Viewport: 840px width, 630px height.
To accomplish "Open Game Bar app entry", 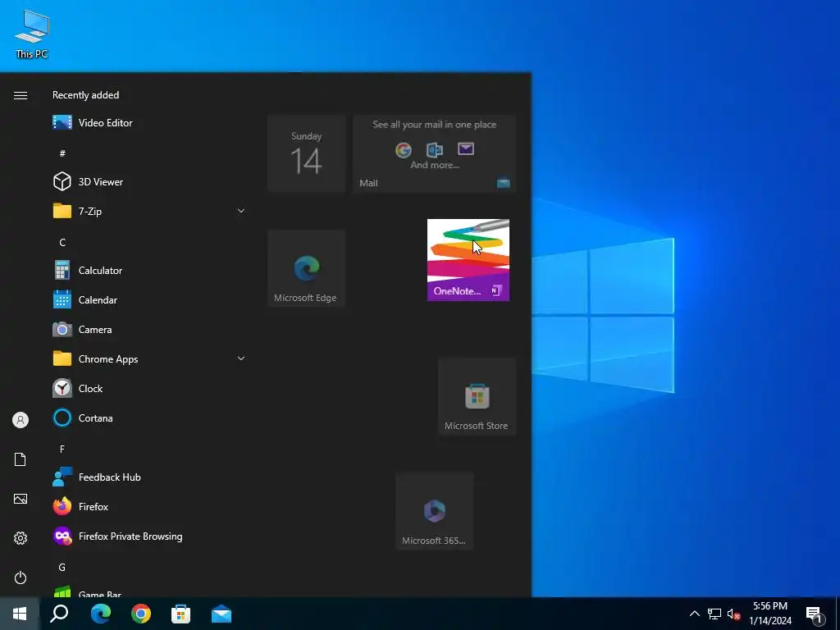I will click(x=149, y=591).
